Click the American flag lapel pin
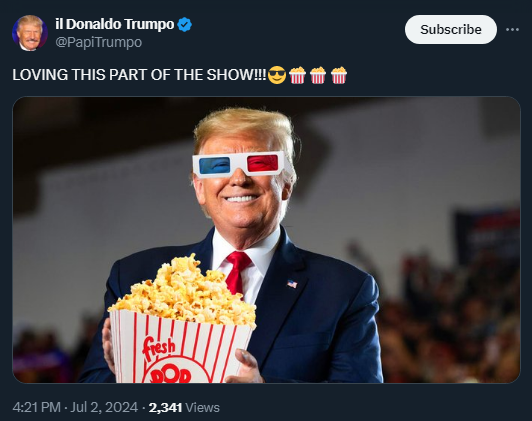The width and height of the screenshot is (532, 421). (292, 284)
